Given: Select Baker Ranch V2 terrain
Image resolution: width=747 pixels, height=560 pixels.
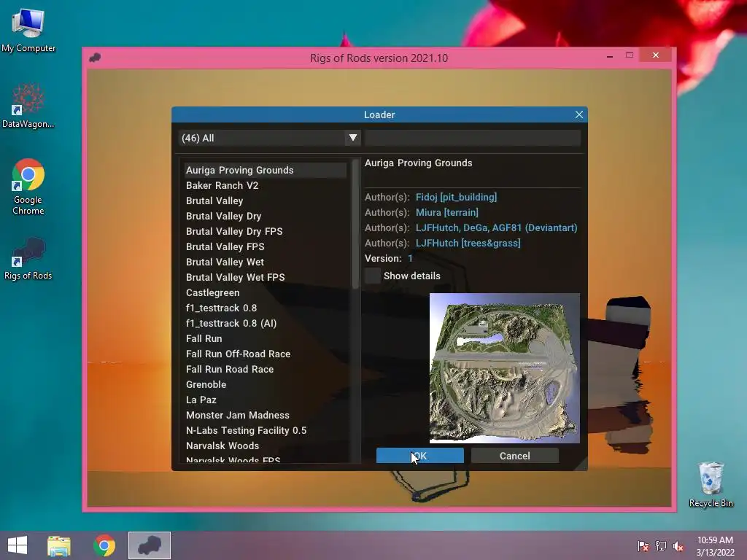Looking at the screenshot, I should point(266,185).
